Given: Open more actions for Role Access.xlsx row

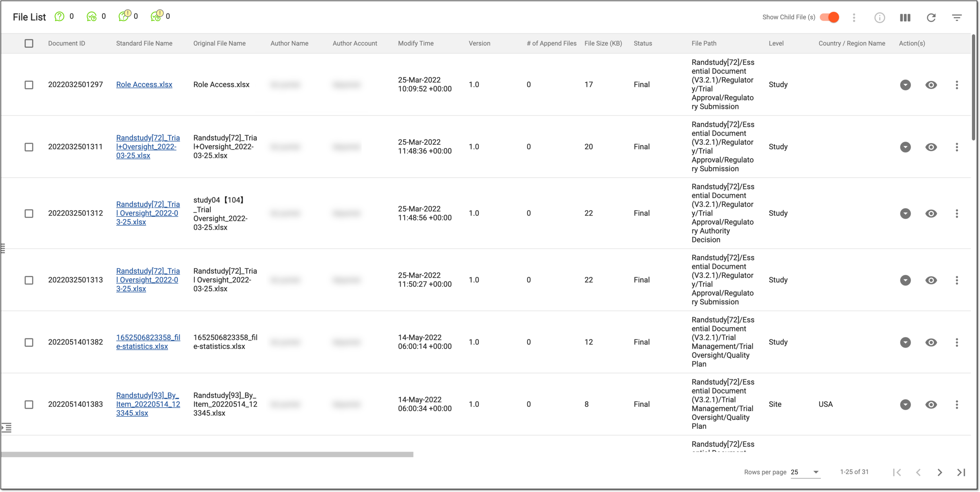Looking at the screenshot, I should click(x=957, y=85).
